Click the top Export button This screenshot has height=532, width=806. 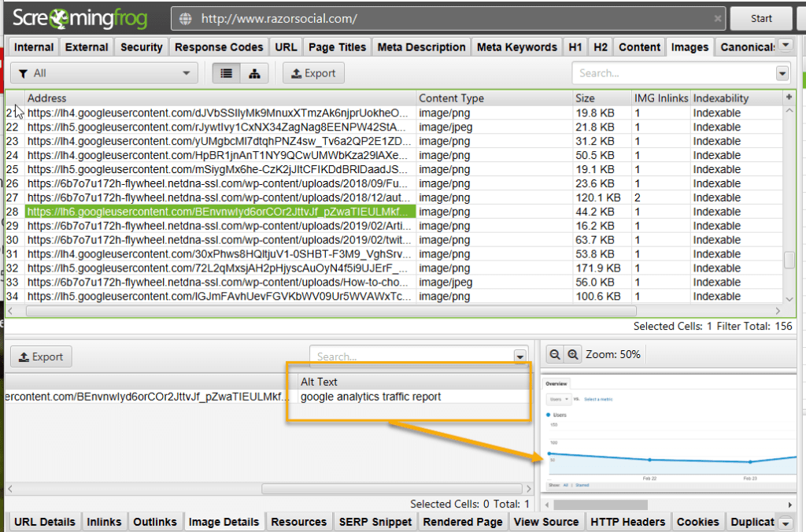(x=313, y=73)
